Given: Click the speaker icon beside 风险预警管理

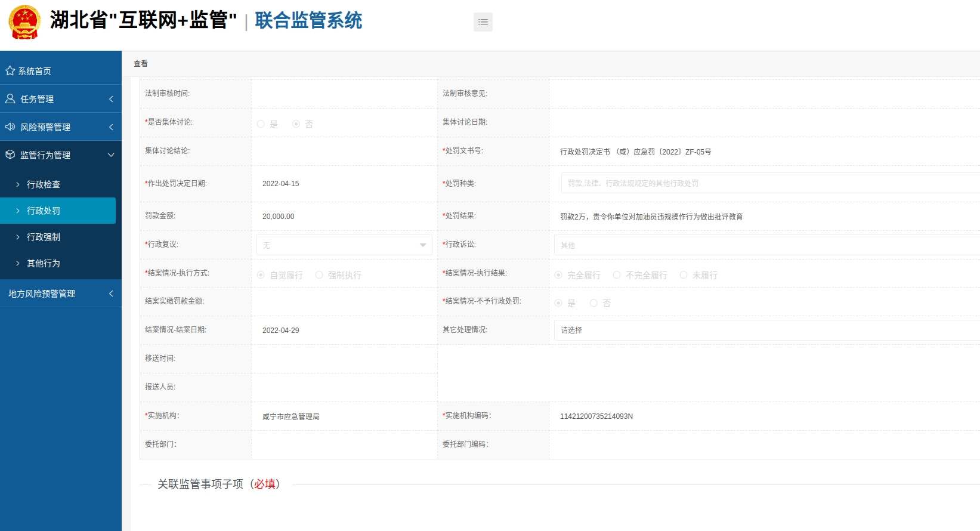Looking at the screenshot, I should pyautogui.click(x=10, y=127).
